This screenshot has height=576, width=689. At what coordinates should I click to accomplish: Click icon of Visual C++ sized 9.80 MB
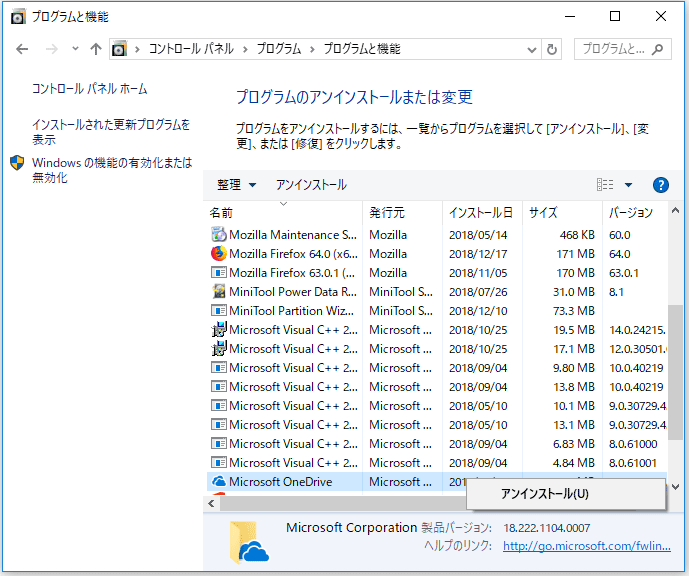tap(218, 367)
